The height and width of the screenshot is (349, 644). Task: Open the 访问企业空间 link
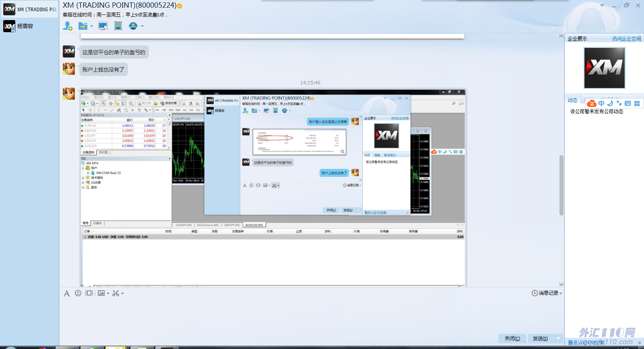(x=627, y=39)
